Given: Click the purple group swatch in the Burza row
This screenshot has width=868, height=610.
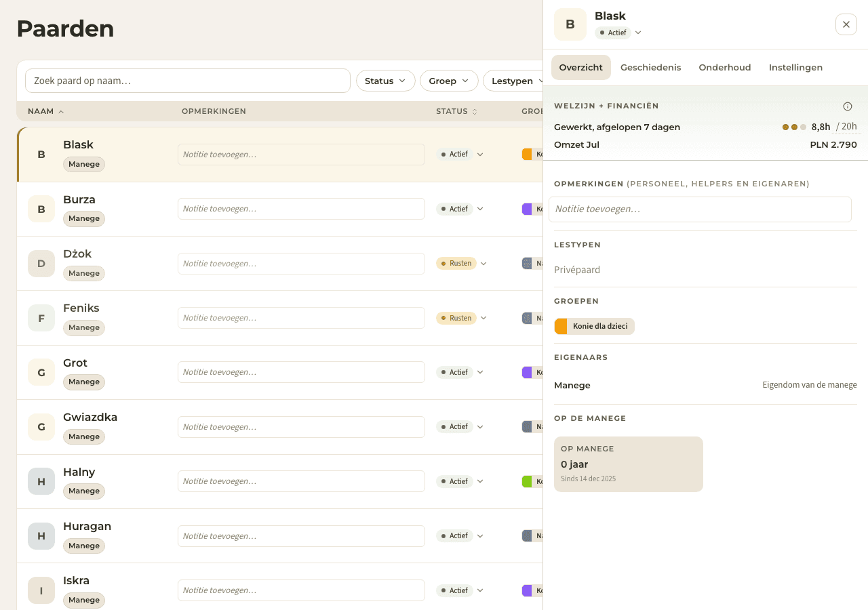Looking at the screenshot, I should click(527, 209).
